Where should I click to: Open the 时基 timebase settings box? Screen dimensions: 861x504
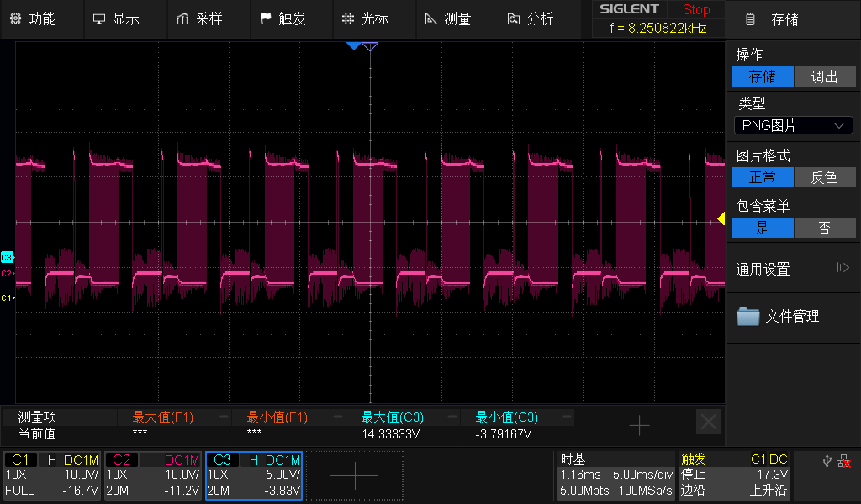[616, 475]
